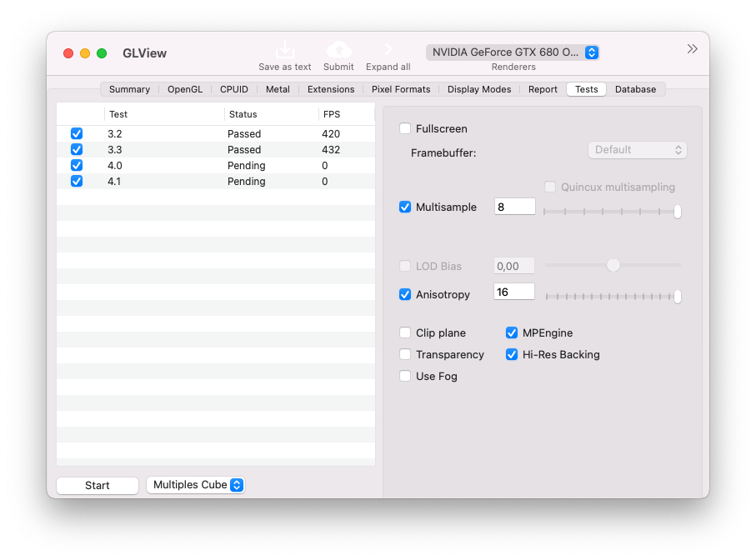Toggle the 4.0 test checkbox

[76, 165]
